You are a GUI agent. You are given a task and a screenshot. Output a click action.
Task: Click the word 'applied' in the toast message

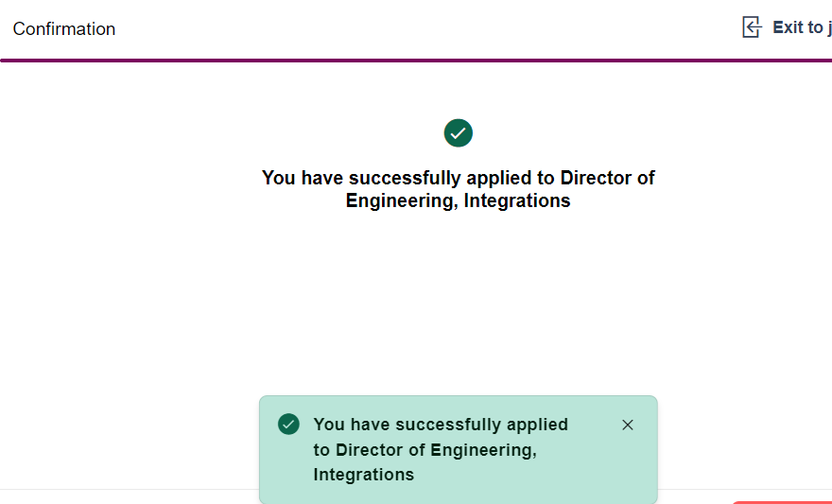(x=536, y=425)
